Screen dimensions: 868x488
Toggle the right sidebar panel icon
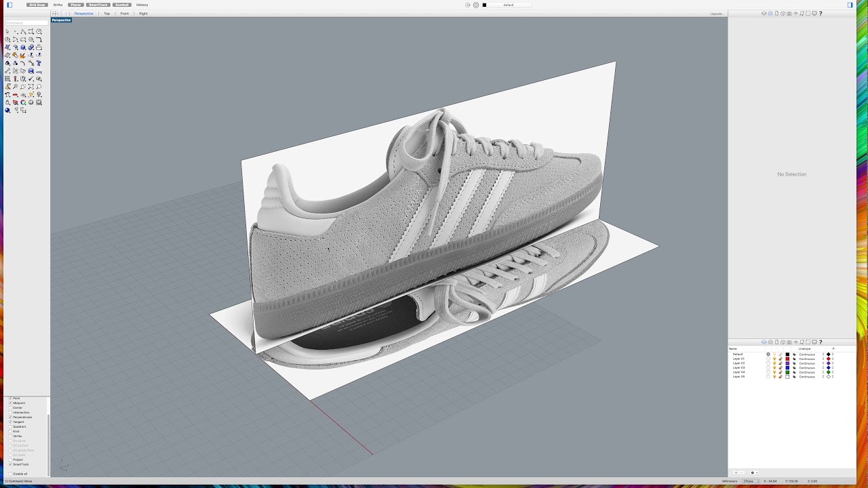click(850, 5)
